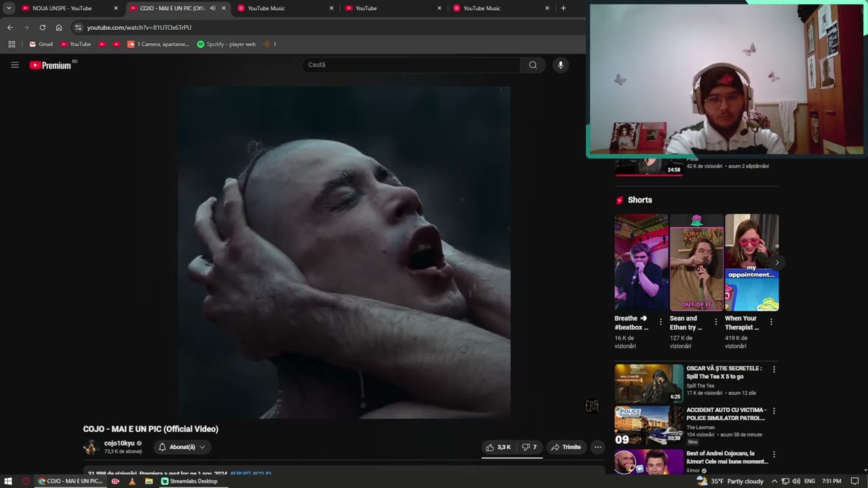Reload the current page
The height and width of the screenshot is (488, 868).
(42, 27)
